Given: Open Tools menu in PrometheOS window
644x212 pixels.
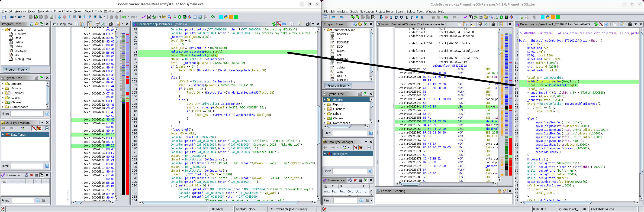Looking at the screenshot, I should [x=420, y=12].
